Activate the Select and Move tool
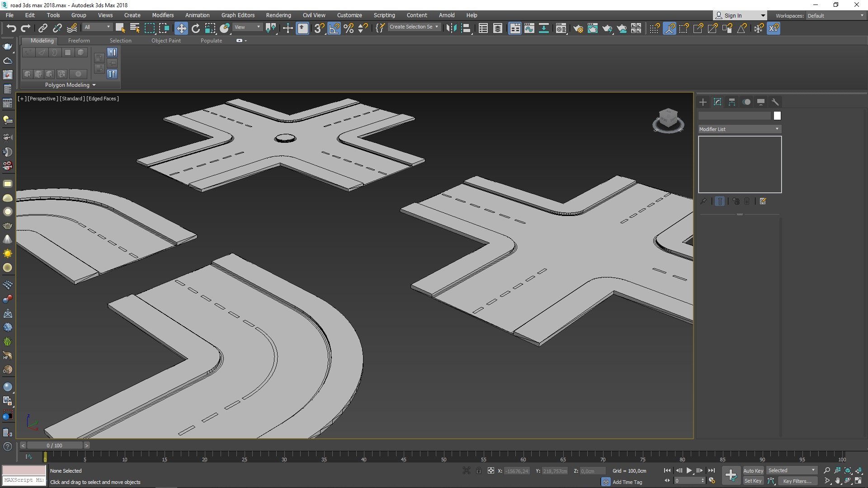Viewport: 868px width, 488px height. (x=181, y=28)
